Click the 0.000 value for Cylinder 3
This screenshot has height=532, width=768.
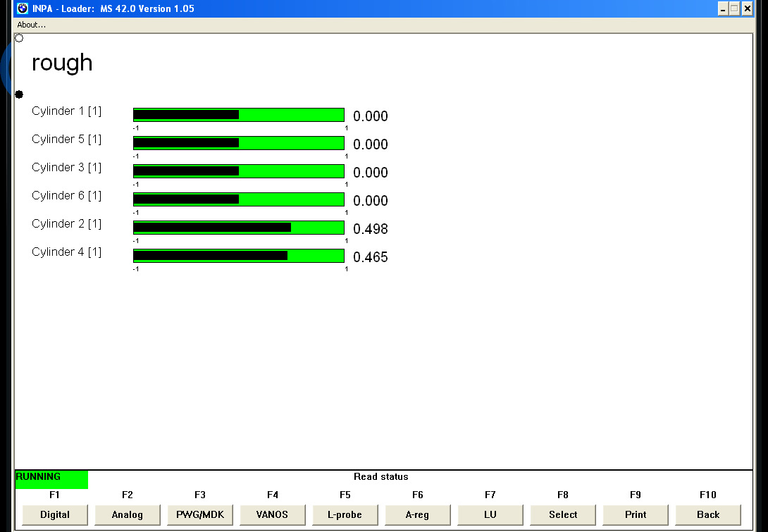click(x=371, y=173)
